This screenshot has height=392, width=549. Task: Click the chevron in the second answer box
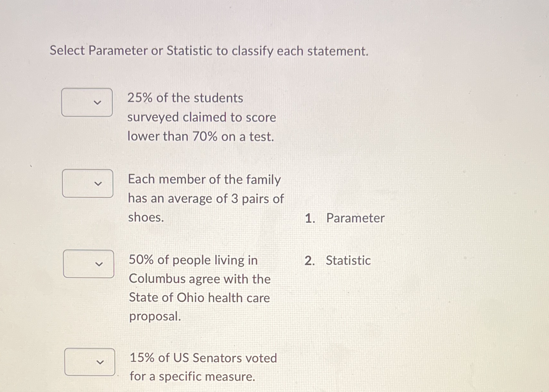click(98, 184)
